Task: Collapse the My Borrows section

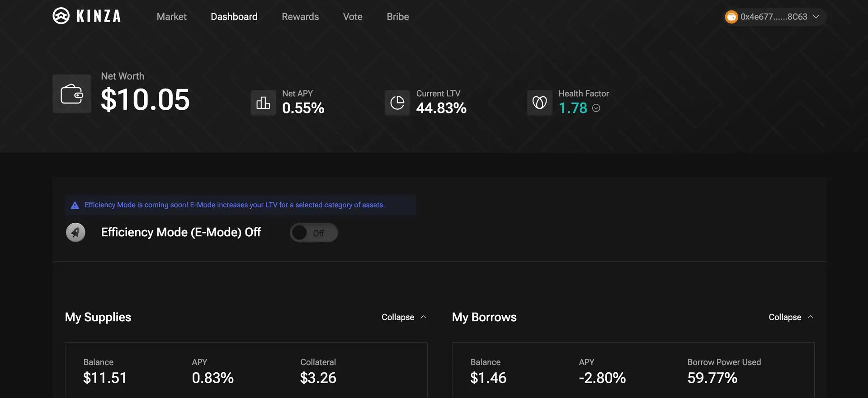Action: [x=790, y=317]
